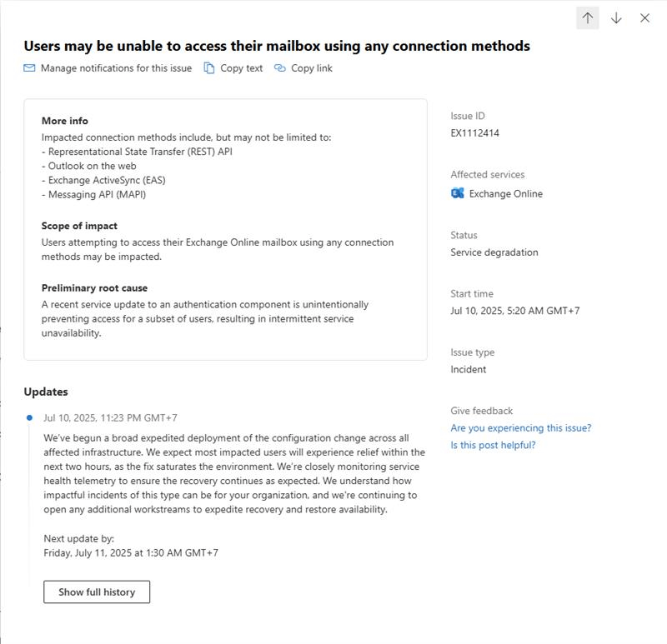Select Manage notifications for this issue
Screen dimensions: 667x644
[116, 68]
